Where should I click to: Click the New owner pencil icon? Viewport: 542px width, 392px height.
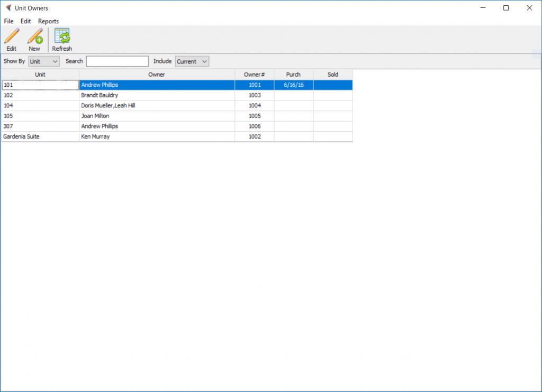pos(34,37)
